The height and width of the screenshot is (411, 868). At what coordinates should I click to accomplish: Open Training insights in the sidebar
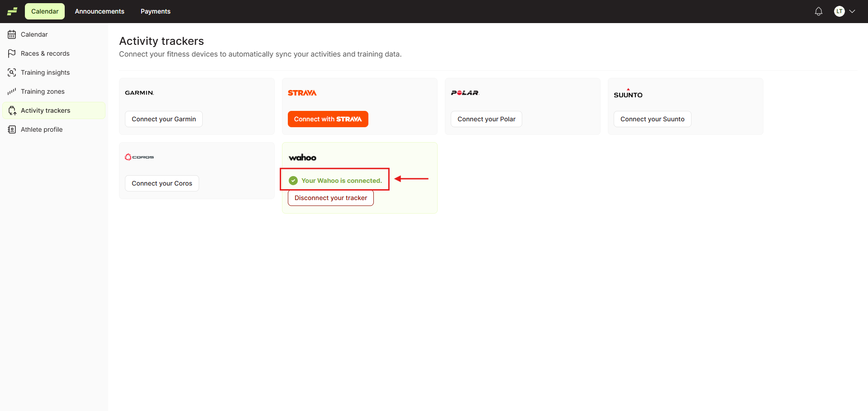pos(54,72)
